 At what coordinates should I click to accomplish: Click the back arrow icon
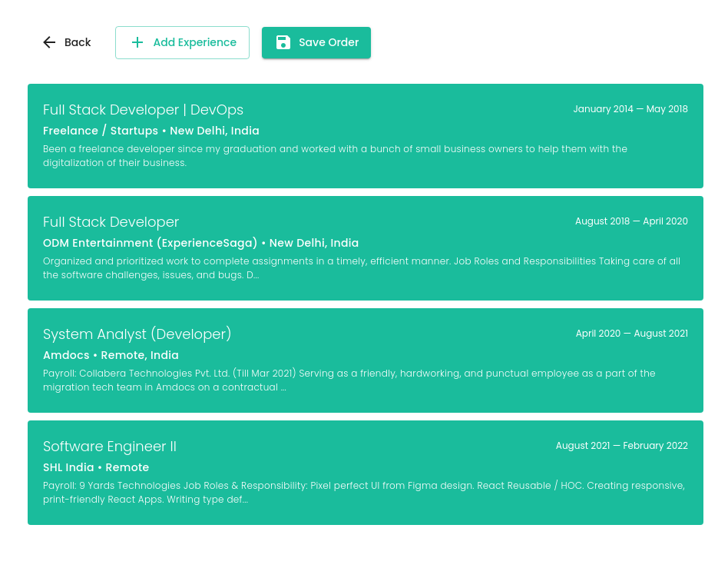pyautogui.click(x=49, y=42)
